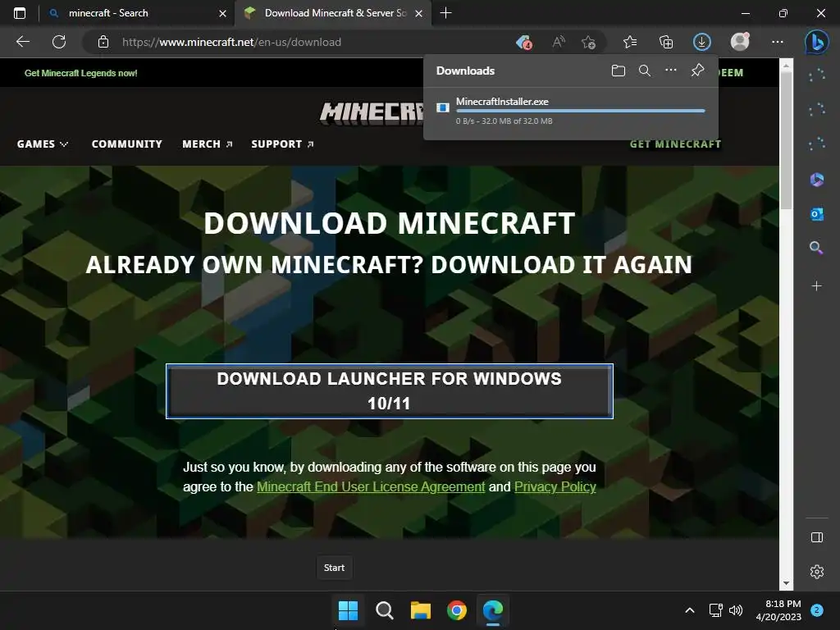This screenshot has width=840, height=630.
Task: Open the Privacy Policy link
Action: (x=555, y=486)
